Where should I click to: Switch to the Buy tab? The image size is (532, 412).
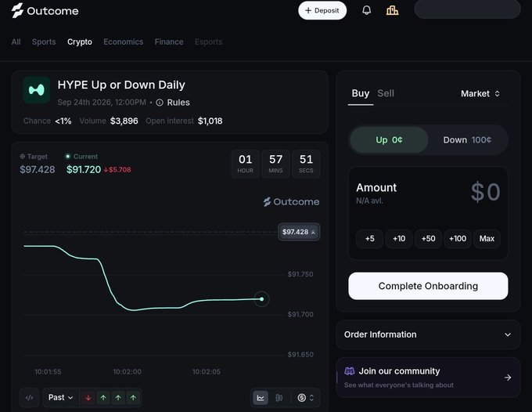pos(361,93)
